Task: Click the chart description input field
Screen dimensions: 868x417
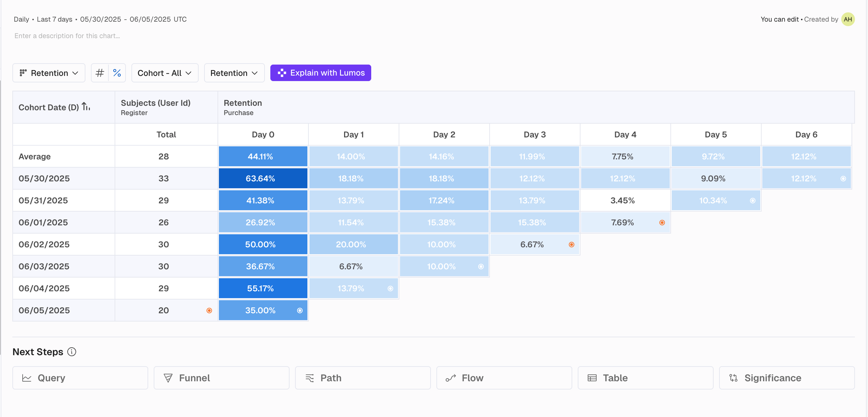Action: click(x=67, y=36)
